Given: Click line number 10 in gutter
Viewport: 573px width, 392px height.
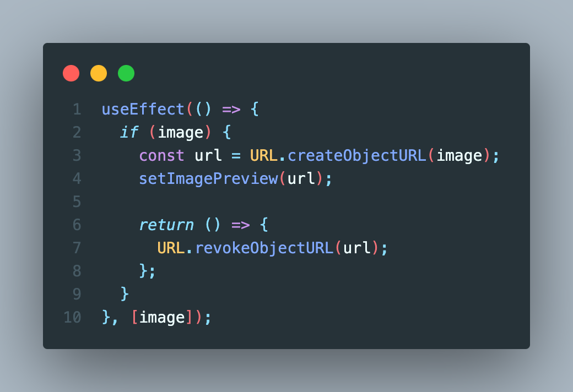Looking at the screenshot, I should [x=72, y=317].
